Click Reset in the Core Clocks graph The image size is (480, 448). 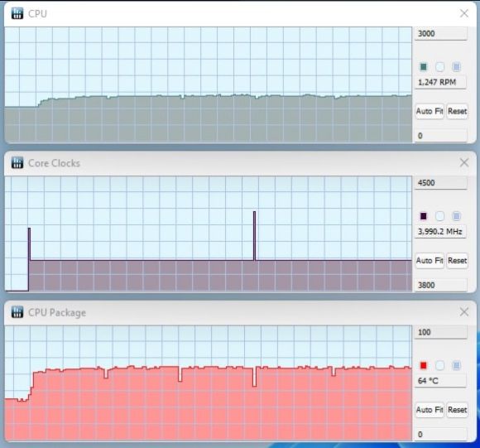(x=458, y=261)
